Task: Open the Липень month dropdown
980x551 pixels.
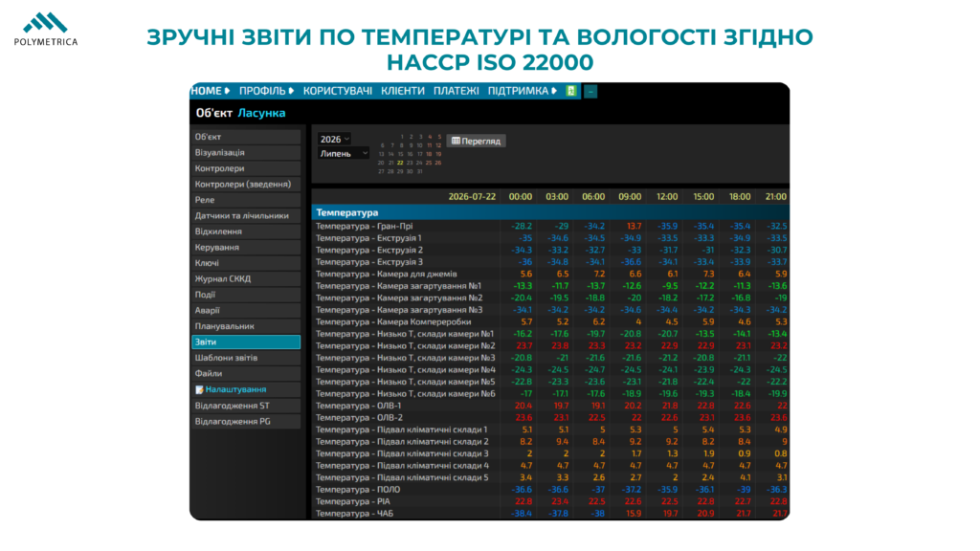Action: coord(344,154)
